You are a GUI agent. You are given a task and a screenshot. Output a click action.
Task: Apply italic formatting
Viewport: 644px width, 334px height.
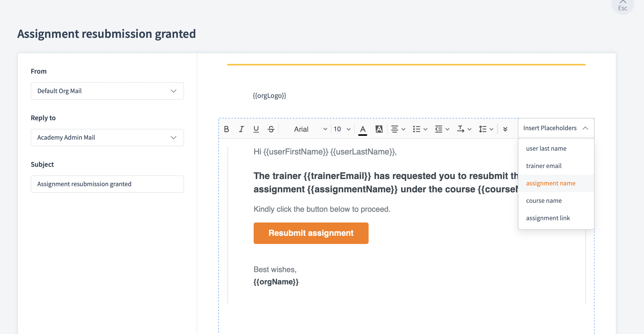click(x=241, y=129)
